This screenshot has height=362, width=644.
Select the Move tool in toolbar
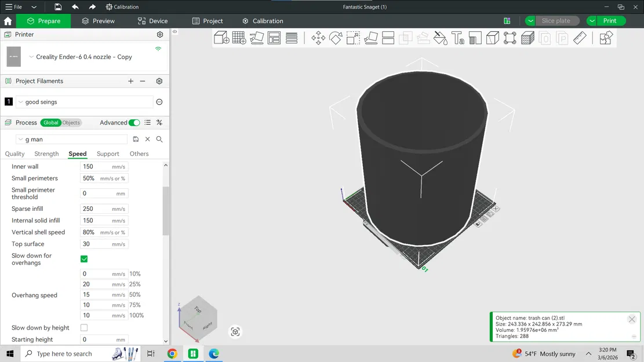(x=318, y=38)
